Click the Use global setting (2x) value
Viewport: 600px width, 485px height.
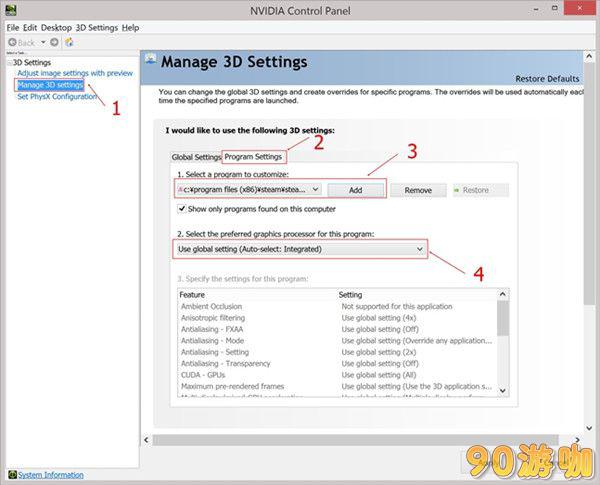point(379,352)
